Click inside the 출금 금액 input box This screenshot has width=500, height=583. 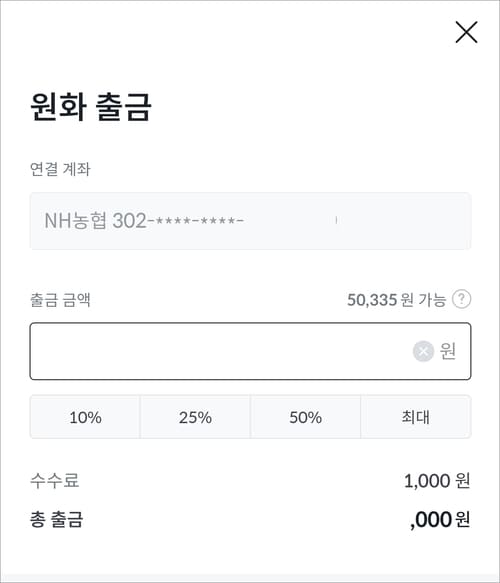click(x=250, y=351)
